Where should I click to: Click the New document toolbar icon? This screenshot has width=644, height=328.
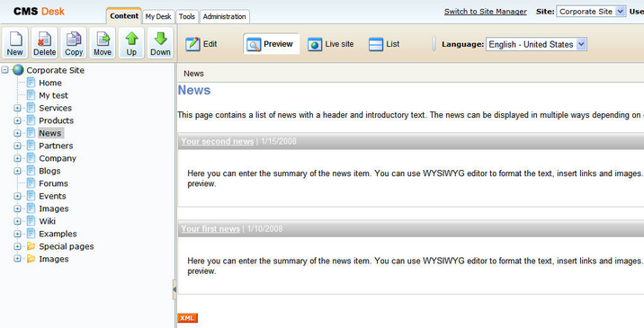coord(14,43)
